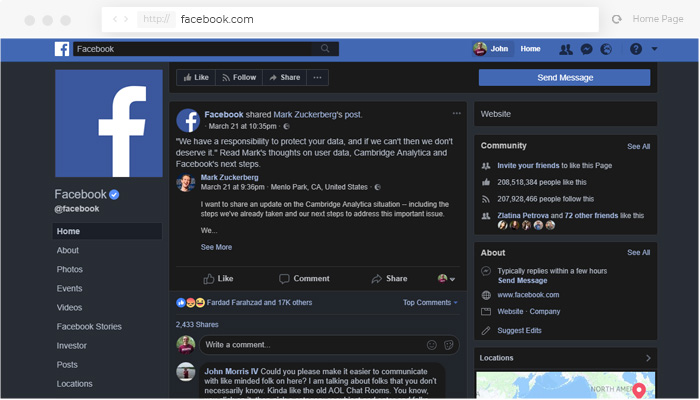Expand the account dropdown arrow in the top bar

tap(654, 49)
